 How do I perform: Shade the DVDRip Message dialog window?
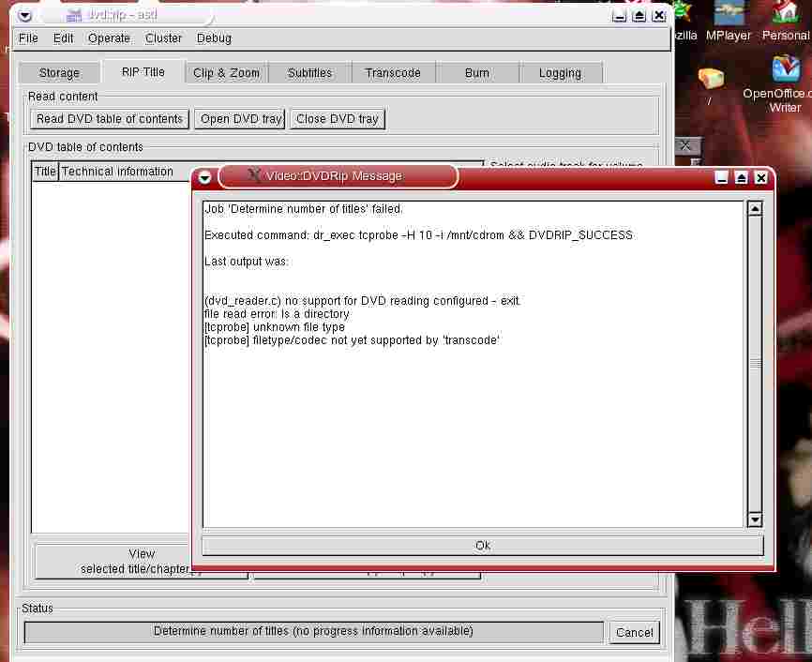(x=742, y=177)
